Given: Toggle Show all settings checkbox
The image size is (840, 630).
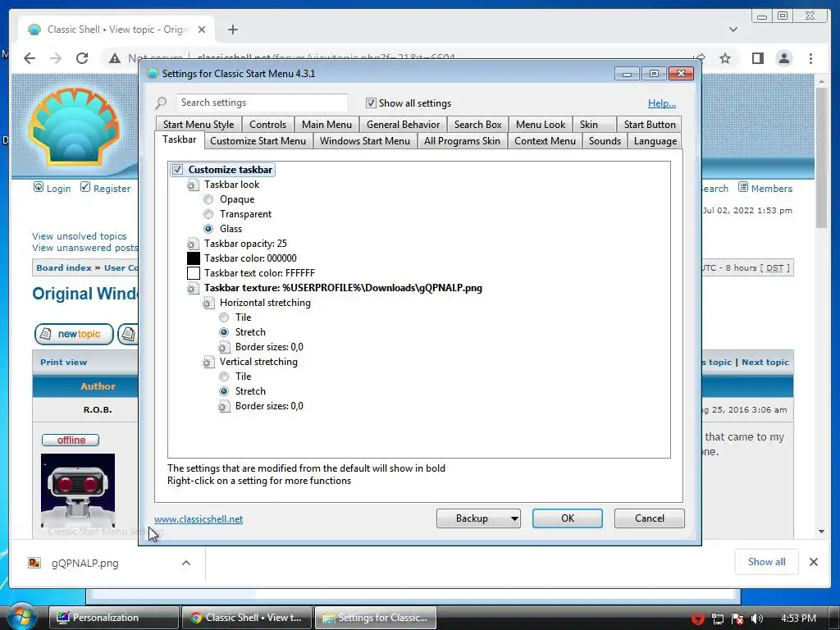Looking at the screenshot, I should (x=371, y=103).
